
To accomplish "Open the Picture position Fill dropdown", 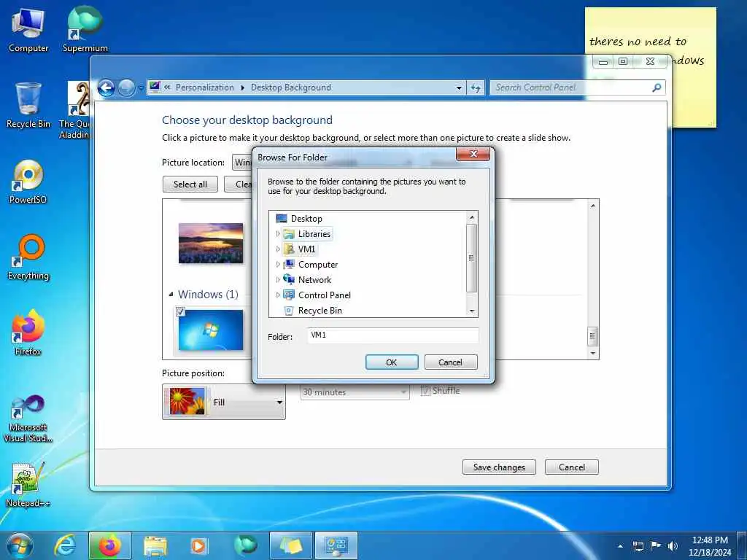I will pyautogui.click(x=224, y=402).
